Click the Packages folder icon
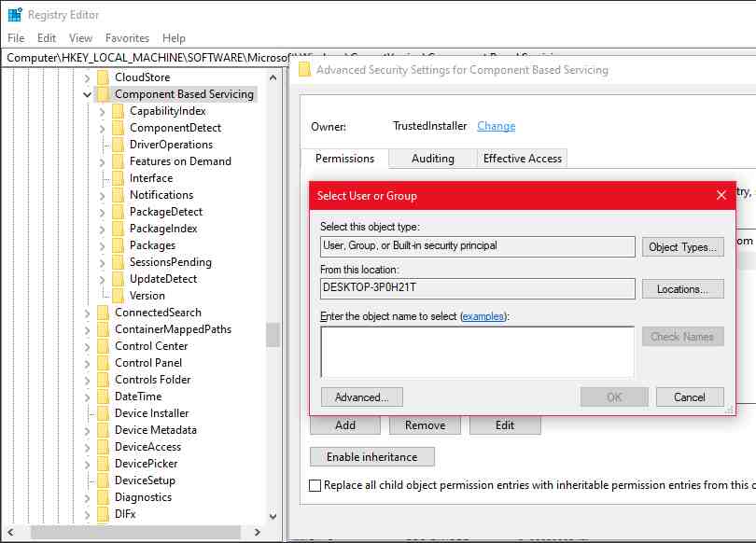The height and width of the screenshot is (543, 756). [119, 245]
